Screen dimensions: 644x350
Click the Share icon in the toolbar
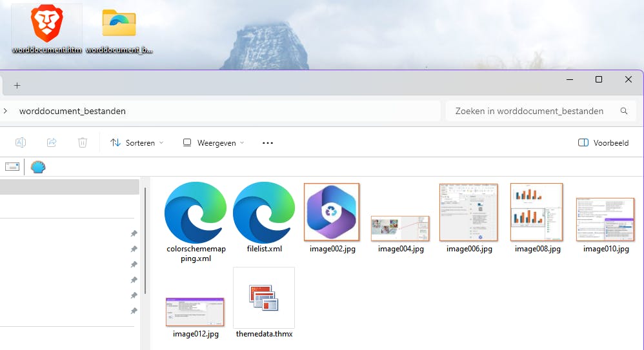[x=52, y=142]
